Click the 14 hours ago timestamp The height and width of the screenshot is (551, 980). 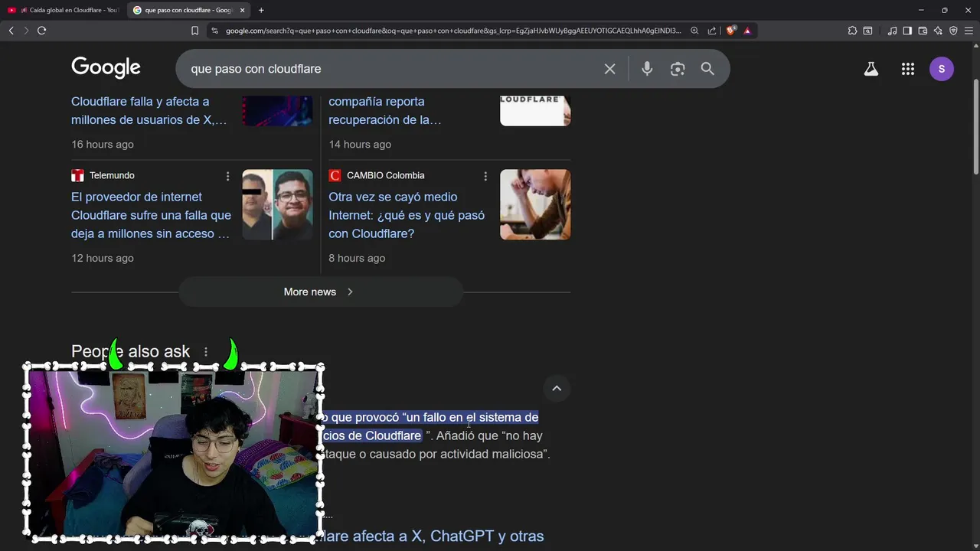(360, 144)
